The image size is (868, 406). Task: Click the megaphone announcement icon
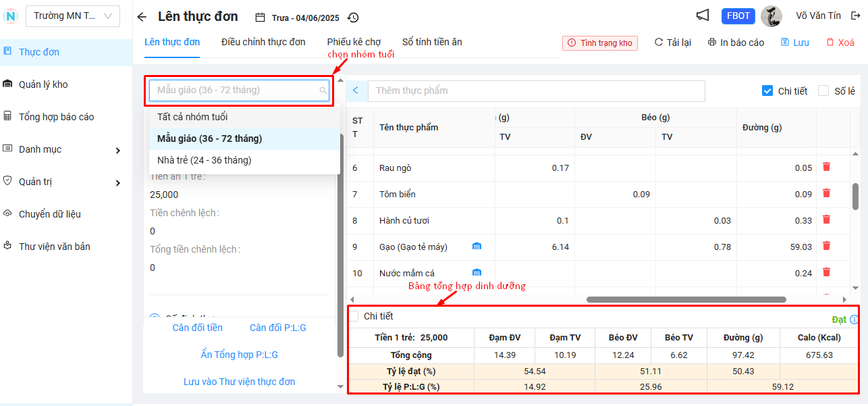(x=703, y=16)
